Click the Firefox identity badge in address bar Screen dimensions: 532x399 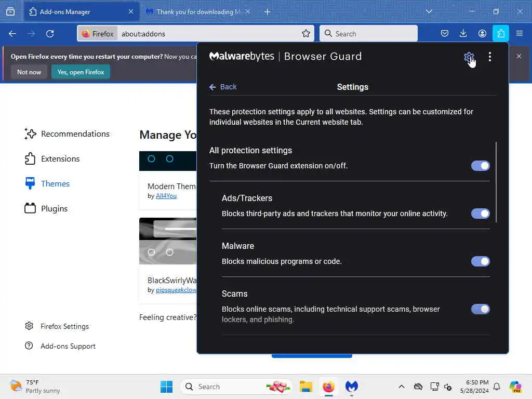98,34
